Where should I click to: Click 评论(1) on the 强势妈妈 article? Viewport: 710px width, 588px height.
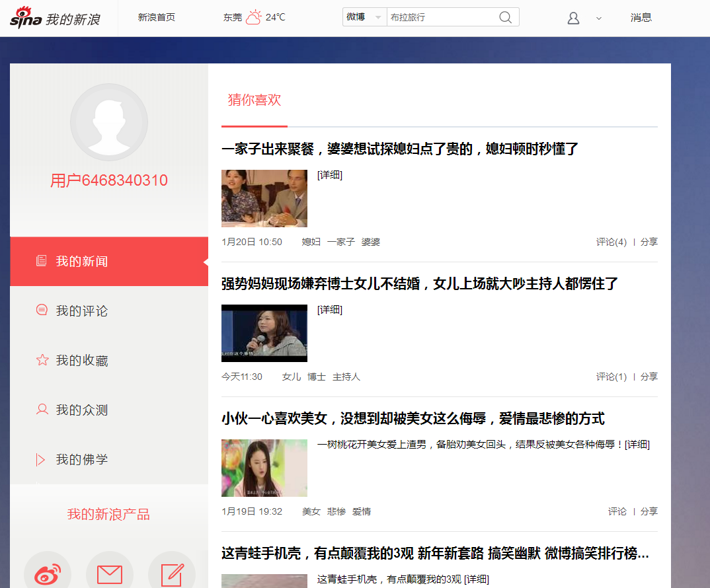pos(611,377)
